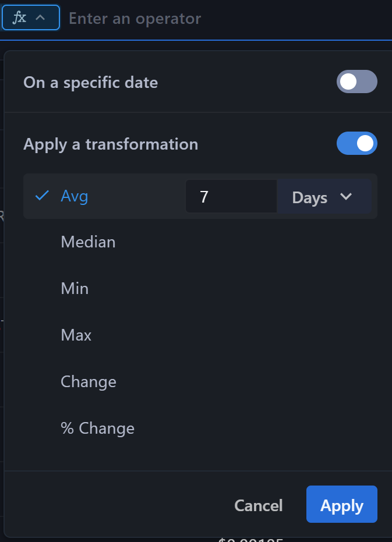Open the Days unit dropdown
The width and height of the screenshot is (392, 542).
324,196
